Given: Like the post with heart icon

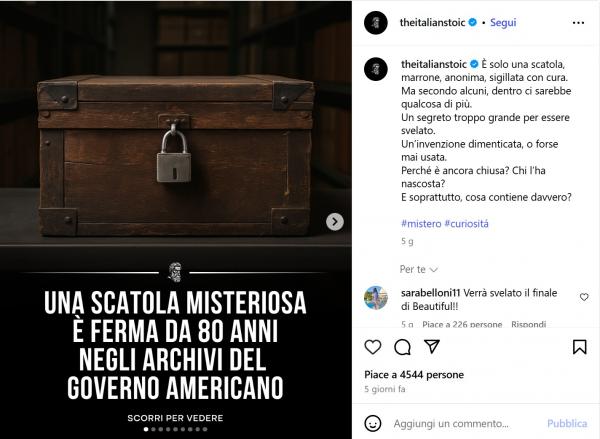Looking at the screenshot, I should [x=373, y=347].
